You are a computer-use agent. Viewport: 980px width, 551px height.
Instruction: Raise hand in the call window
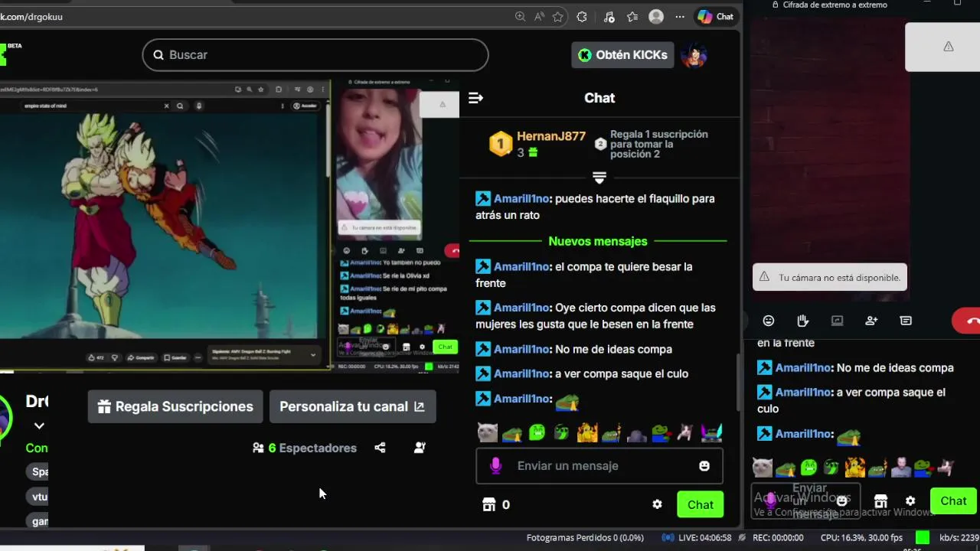[x=802, y=321]
